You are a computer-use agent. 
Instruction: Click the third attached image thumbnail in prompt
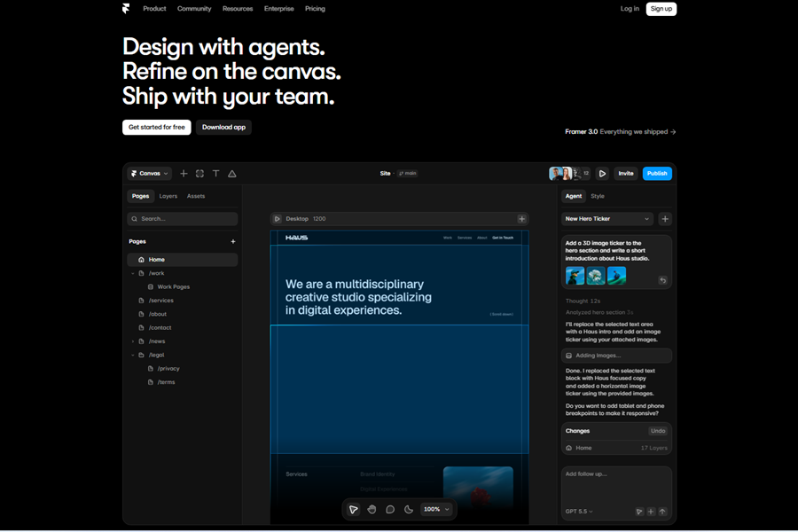(x=616, y=276)
